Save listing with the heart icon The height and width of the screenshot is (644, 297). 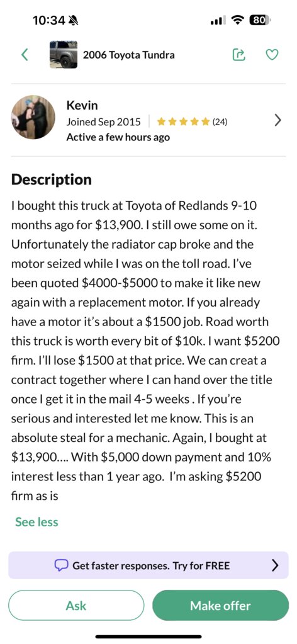[x=272, y=55]
